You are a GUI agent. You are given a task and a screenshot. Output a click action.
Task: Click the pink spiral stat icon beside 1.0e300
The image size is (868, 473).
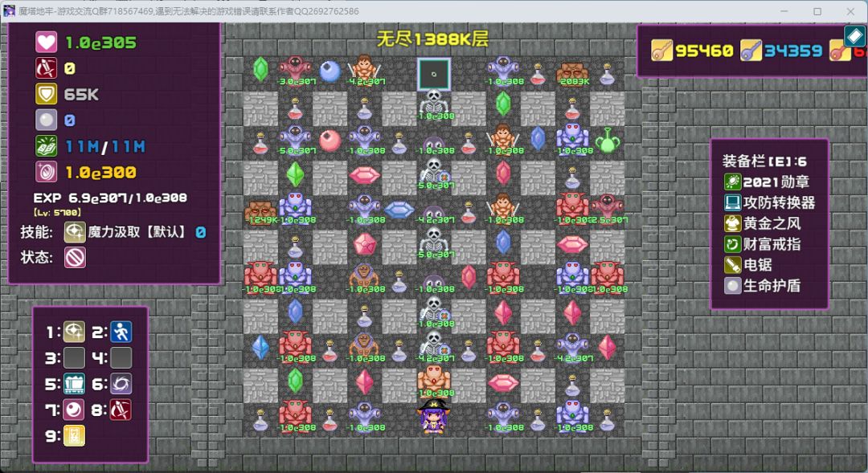[46, 172]
